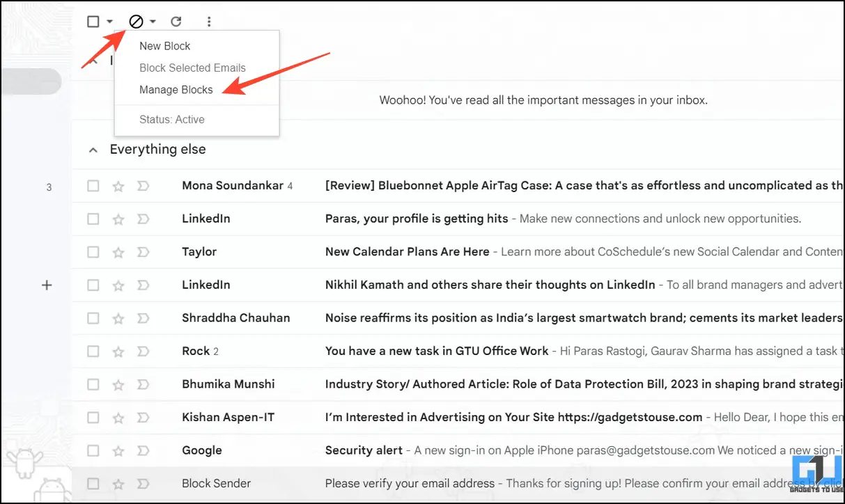This screenshot has height=504, width=845.
Task: Refresh the inbox with the reload icon
Action: (176, 22)
